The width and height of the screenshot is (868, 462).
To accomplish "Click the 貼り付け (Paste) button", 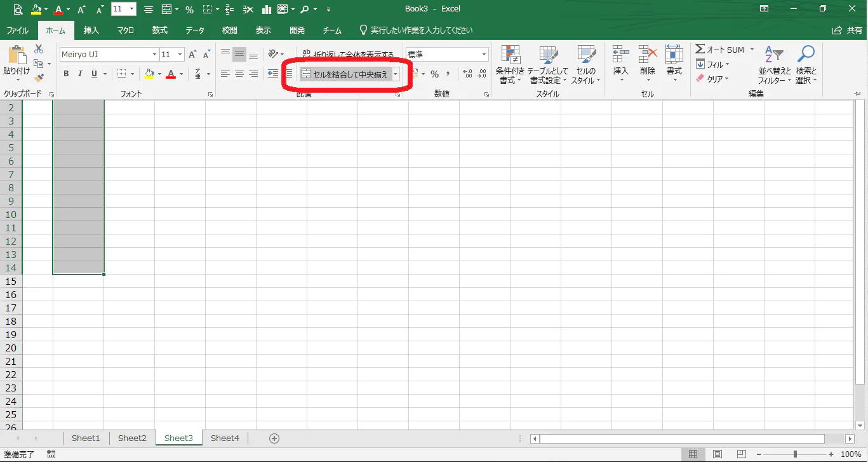I will pos(17,64).
